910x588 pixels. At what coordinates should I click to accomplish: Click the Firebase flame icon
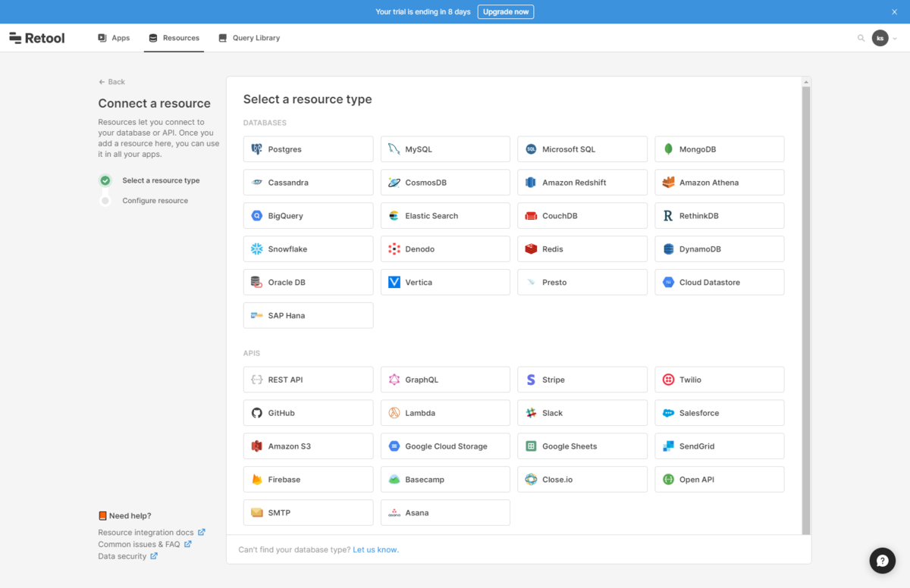click(x=257, y=480)
